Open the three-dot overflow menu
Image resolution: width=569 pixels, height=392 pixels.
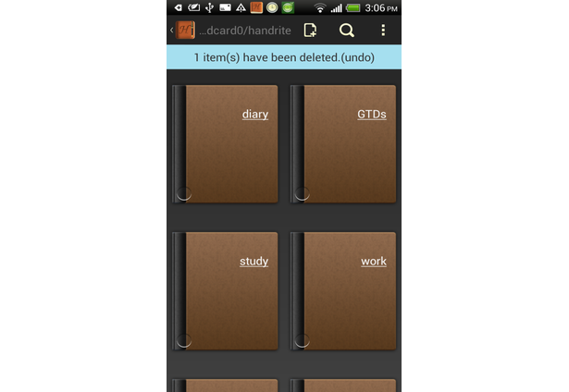pyautogui.click(x=383, y=31)
